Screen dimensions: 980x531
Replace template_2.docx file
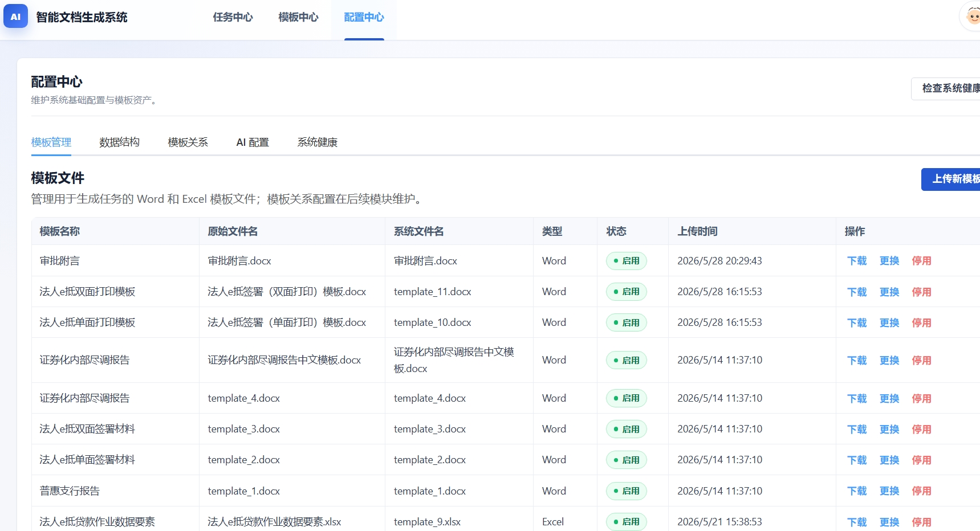[x=889, y=460]
